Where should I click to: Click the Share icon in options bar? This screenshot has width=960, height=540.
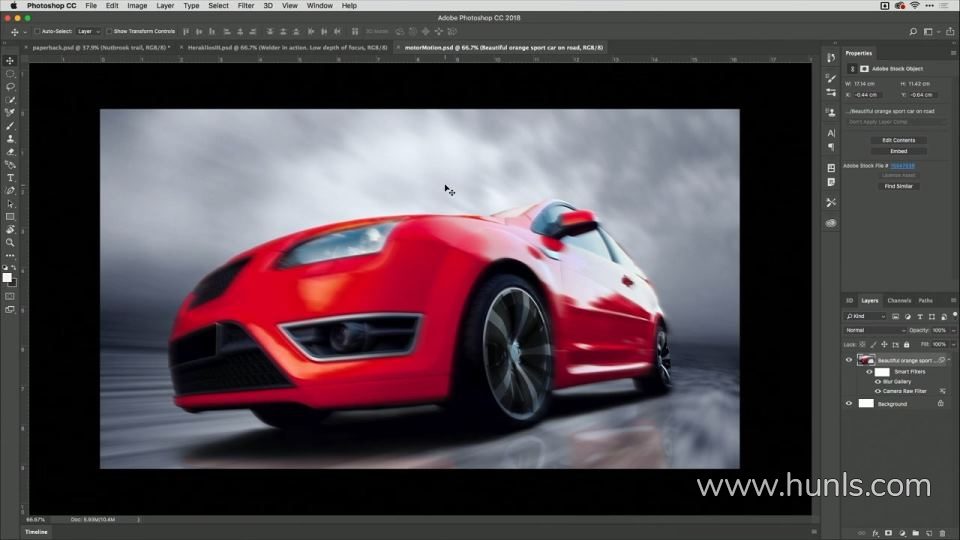click(x=950, y=31)
